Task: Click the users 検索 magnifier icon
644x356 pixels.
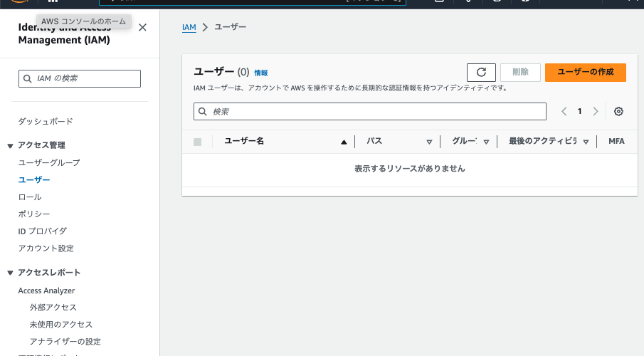Action: point(203,111)
